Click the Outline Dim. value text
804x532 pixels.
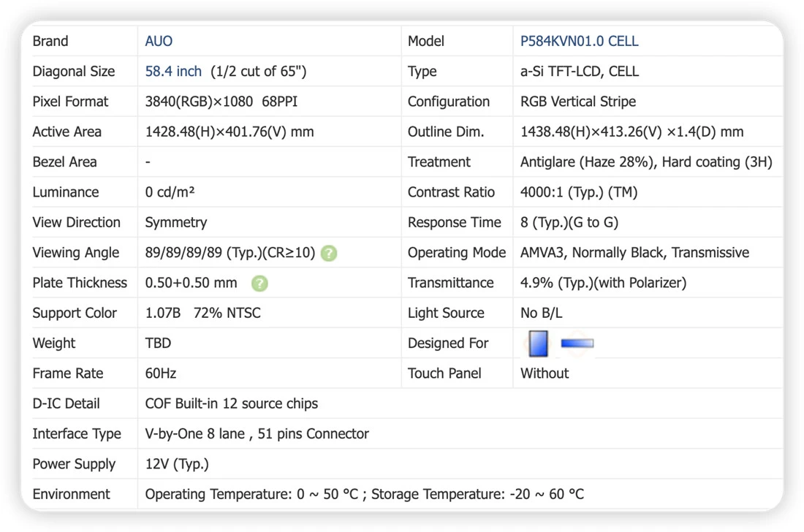click(632, 132)
